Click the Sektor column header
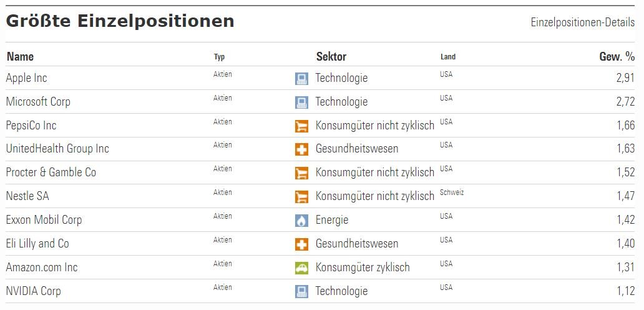 [331, 57]
